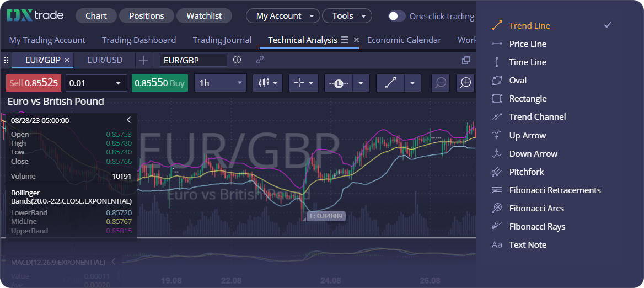Toggle One-click trading switch

click(x=396, y=16)
